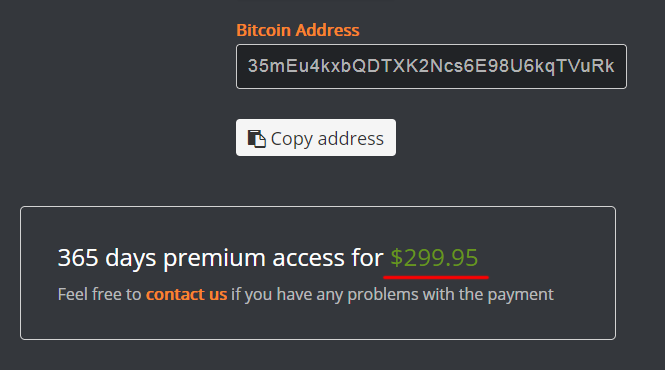
Task: Open the contact us link
Action: (187, 294)
